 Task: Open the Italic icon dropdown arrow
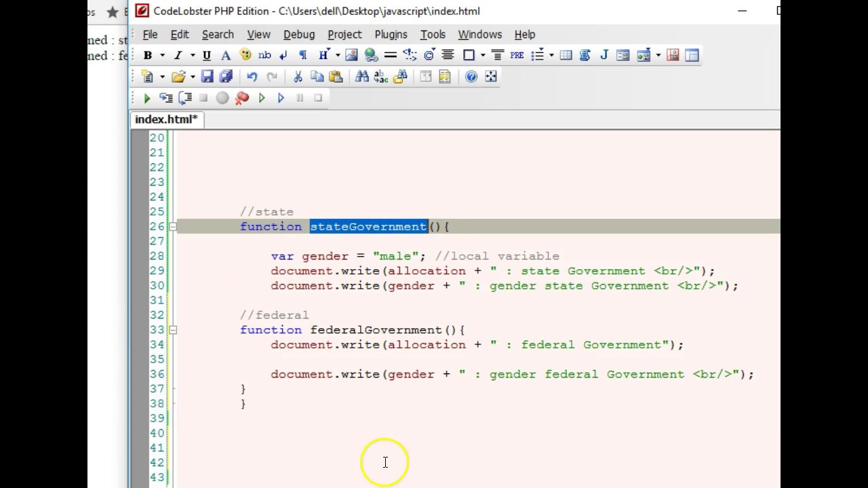[x=193, y=56]
